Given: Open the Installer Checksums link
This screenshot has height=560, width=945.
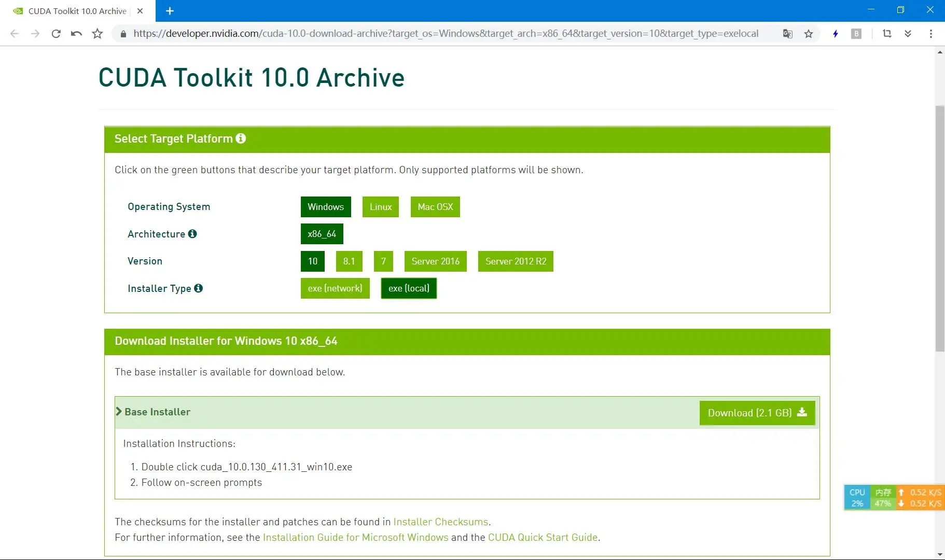Looking at the screenshot, I should click(x=441, y=522).
